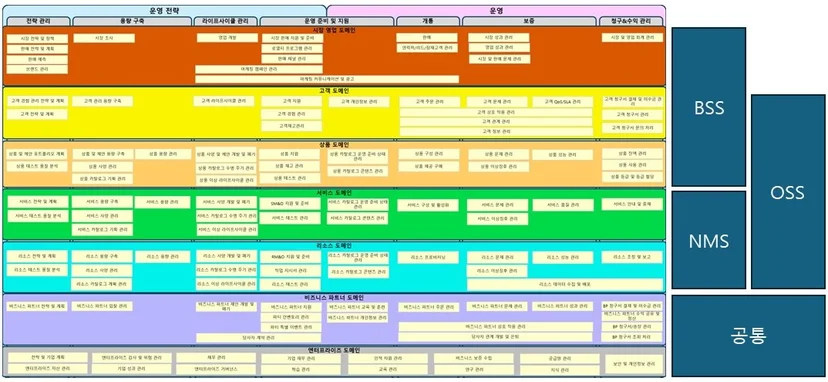Click the 당사자 계약 관리 bar
The image size is (828, 382).
259,338
